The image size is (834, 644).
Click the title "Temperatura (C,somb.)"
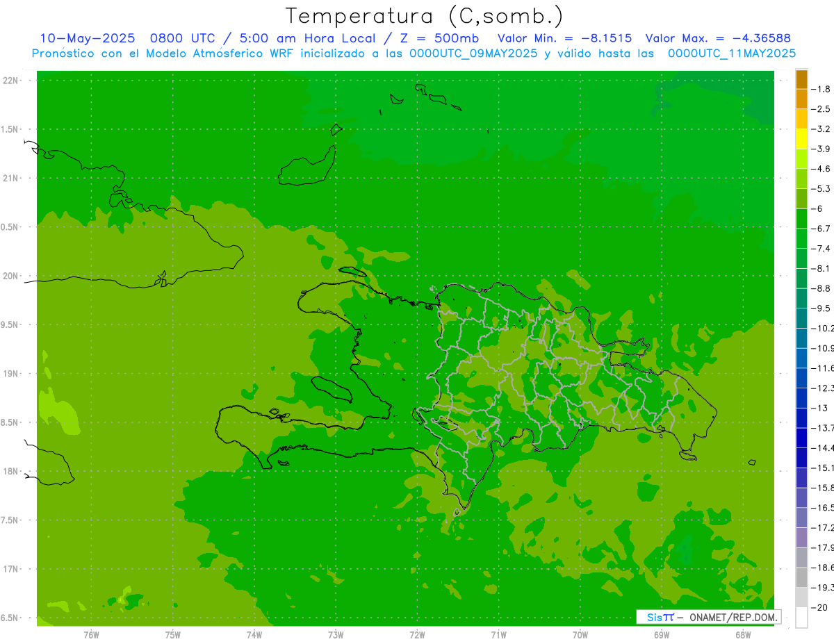(x=425, y=15)
